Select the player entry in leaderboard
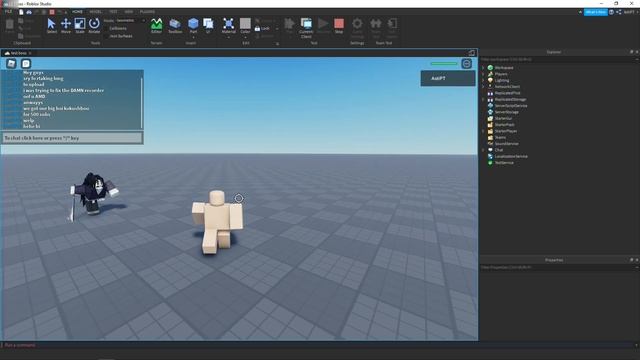 pyautogui.click(x=448, y=78)
